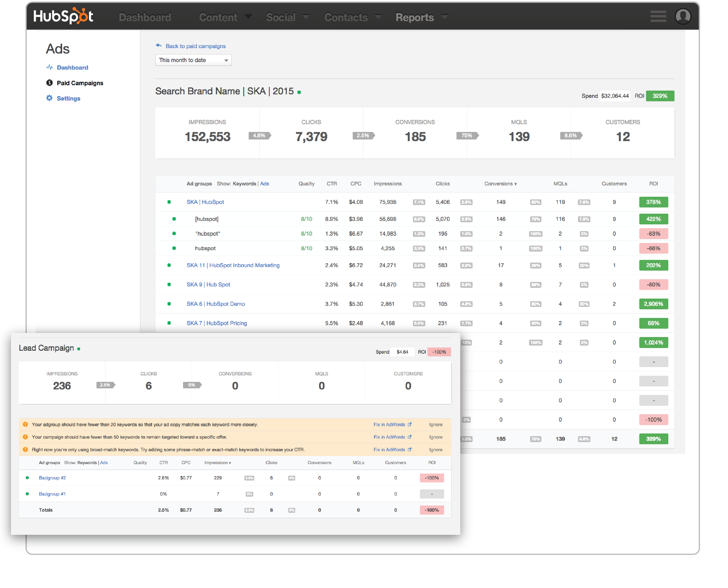Click external link icon on first Fix in AdWords
Viewport: 728px width, 588px height.
(409, 424)
